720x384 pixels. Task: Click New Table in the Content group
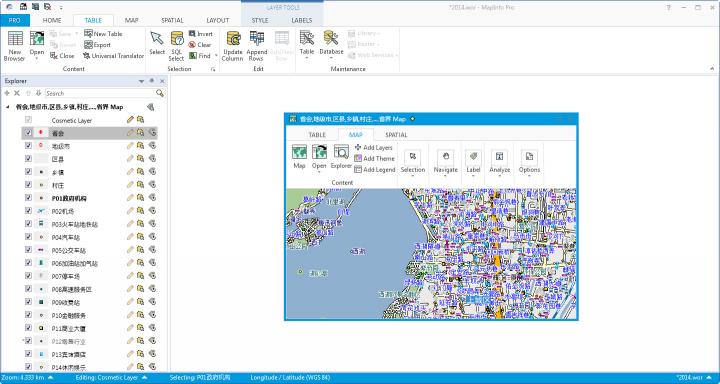[103, 34]
